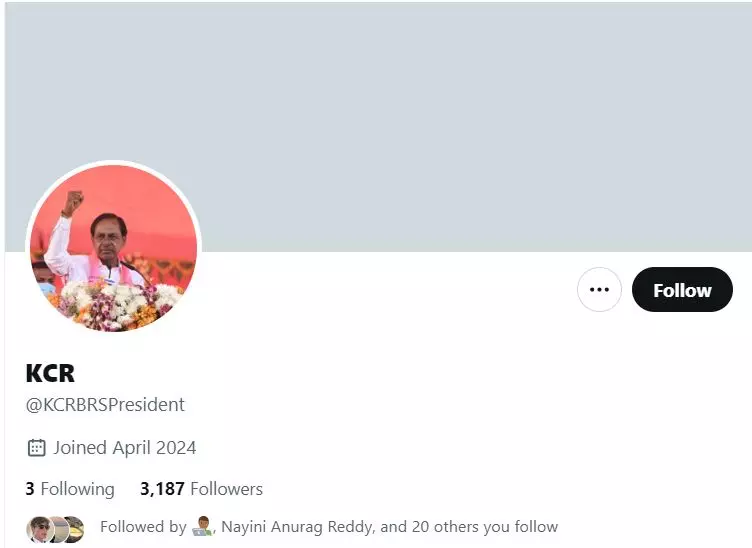Open the 3 Following list
Image resolution: width=752 pixels, height=548 pixels.
pos(70,489)
